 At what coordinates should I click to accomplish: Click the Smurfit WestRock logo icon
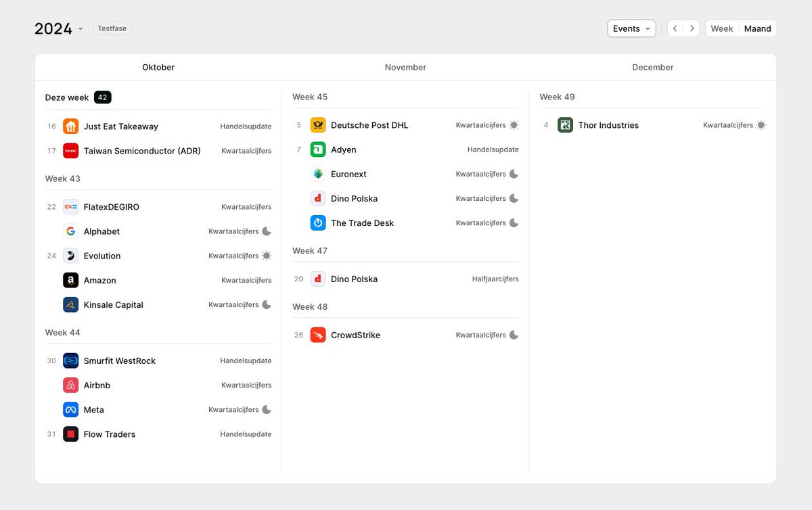(x=71, y=361)
